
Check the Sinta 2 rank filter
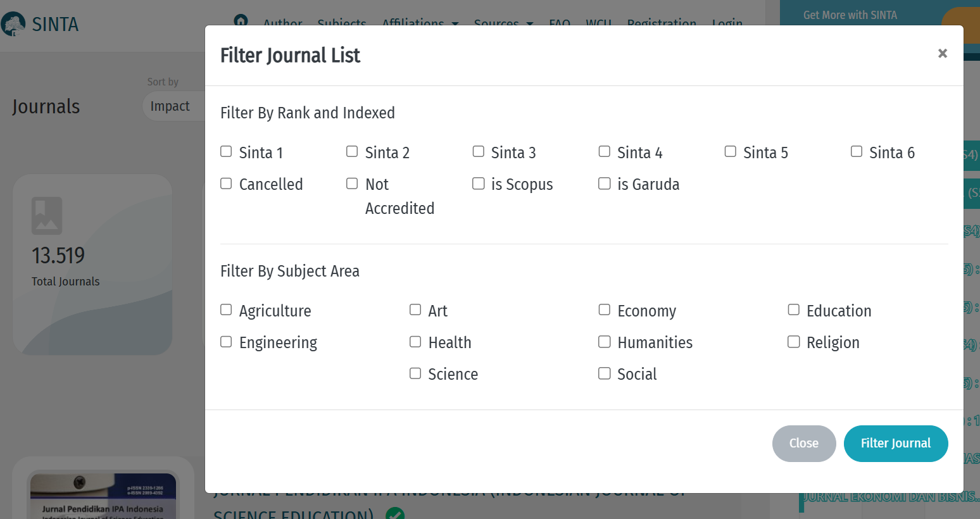[x=352, y=152]
